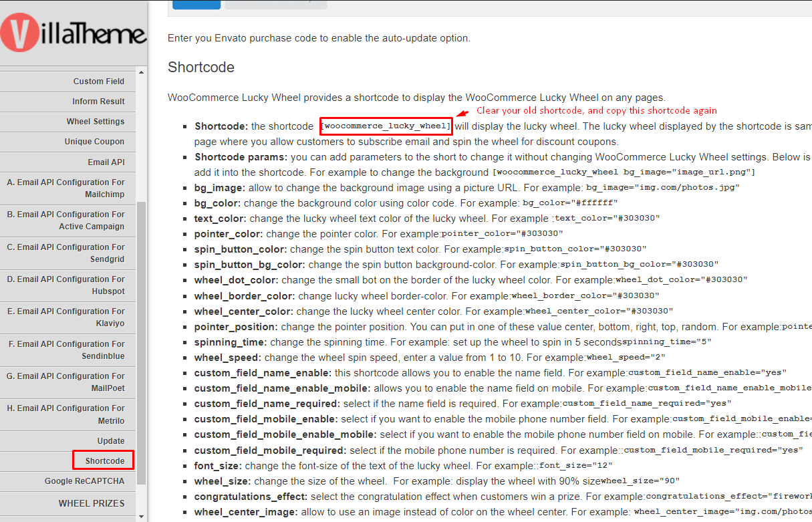Screen dimensions: 812x522
Task: Click the pointer_color parameter name
Action: [x=229, y=234]
